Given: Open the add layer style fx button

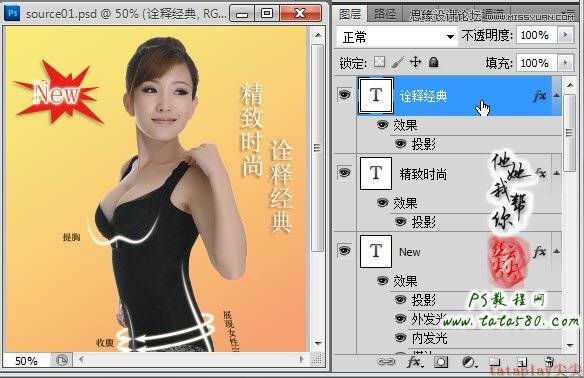Looking at the screenshot, I should pyautogui.click(x=414, y=362).
